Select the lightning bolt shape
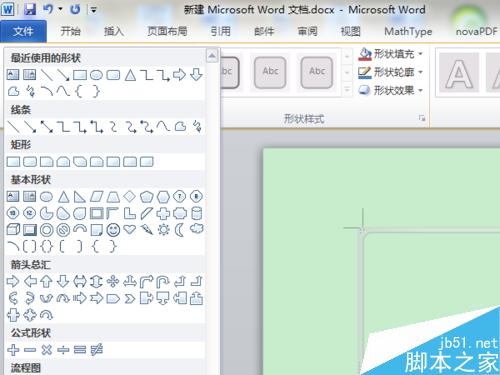 [147, 229]
